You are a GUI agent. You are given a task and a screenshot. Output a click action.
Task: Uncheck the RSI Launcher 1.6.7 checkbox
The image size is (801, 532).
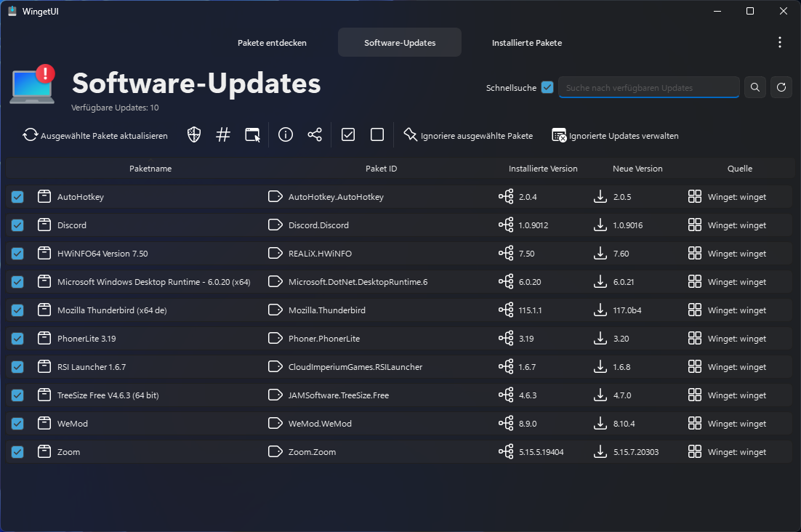17,366
